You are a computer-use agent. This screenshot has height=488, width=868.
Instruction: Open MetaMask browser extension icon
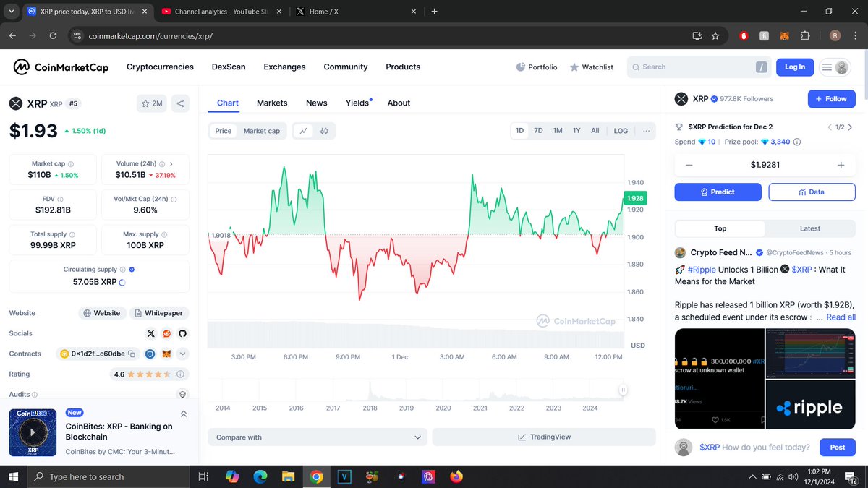point(785,35)
